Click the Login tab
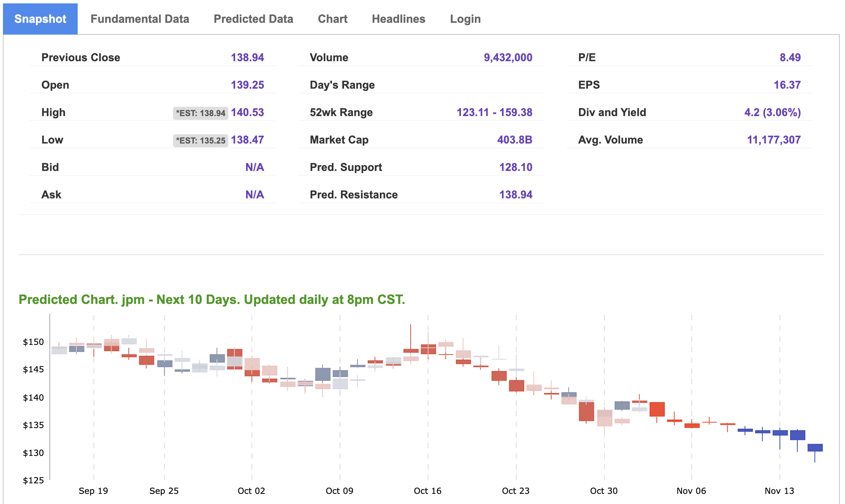The width and height of the screenshot is (845, 504). point(465,19)
